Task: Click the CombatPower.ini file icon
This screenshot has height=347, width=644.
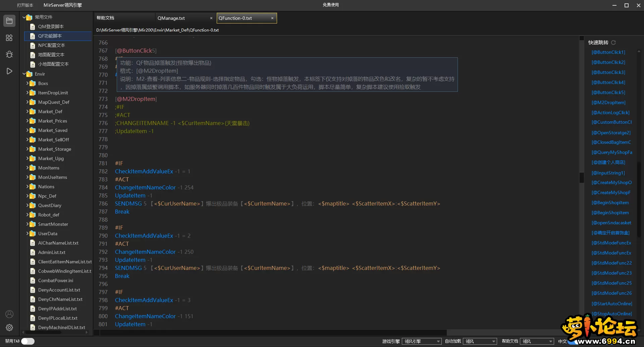Action: 33,280
